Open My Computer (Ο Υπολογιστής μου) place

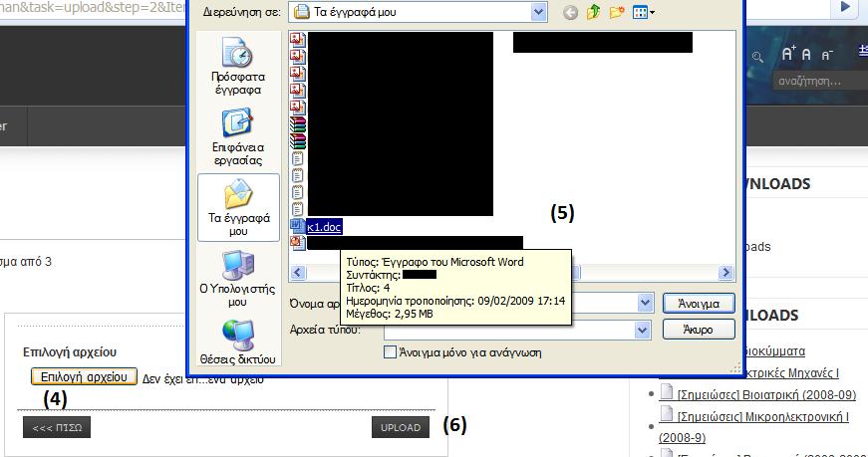[x=237, y=278]
